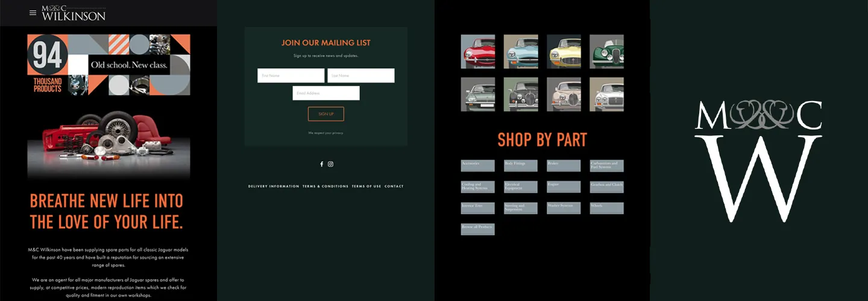Screen dimensions: 868x301
Task: Open the Body Fittings part category
Action: click(521, 166)
